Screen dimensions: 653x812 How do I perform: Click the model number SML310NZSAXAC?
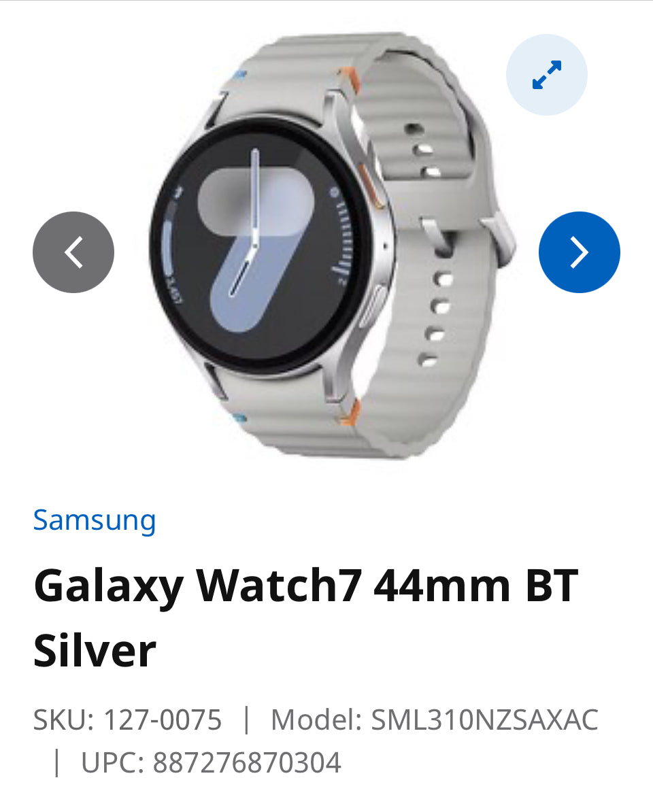tap(485, 720)
